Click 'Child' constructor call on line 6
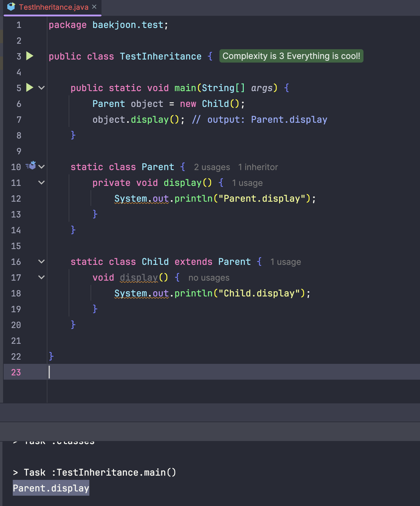 (215, 104)
